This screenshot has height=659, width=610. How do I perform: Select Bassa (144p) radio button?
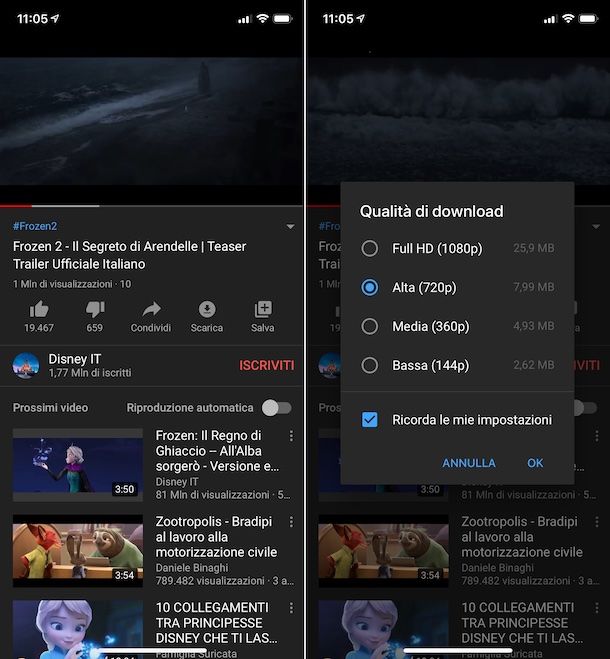coord(370,365)
